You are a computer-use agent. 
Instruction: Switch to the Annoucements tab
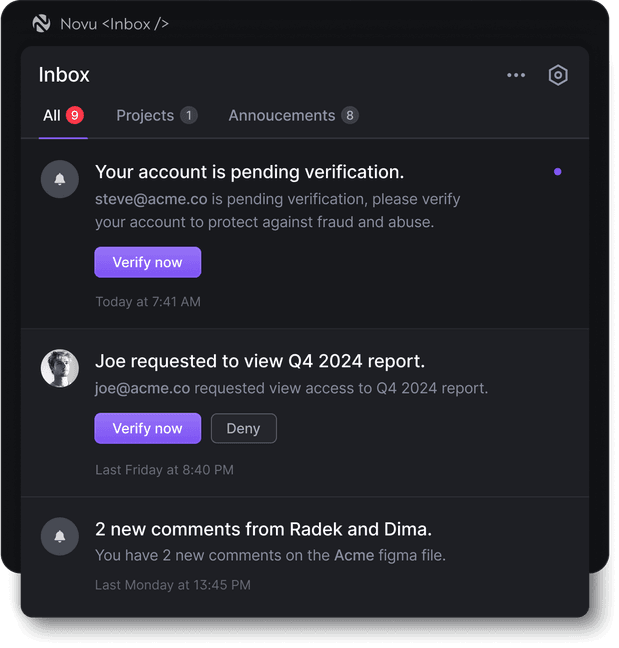pyautogui.click(x=293, y=116)
